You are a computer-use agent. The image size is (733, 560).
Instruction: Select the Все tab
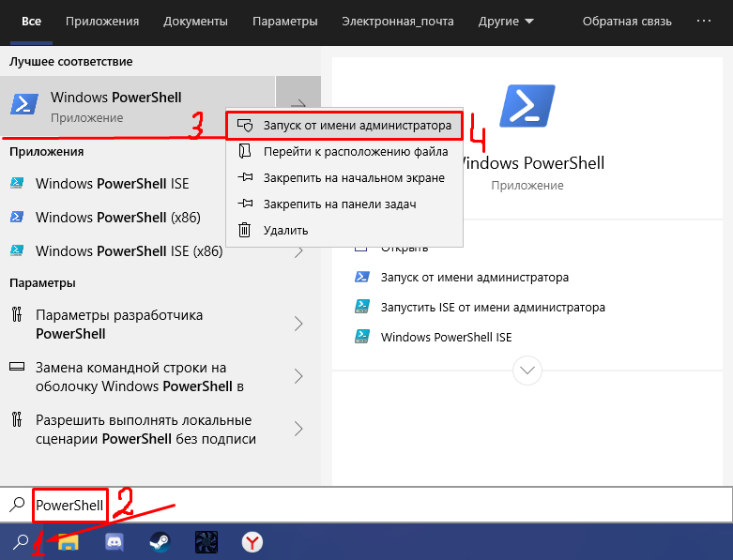click(x=31, y=22)
